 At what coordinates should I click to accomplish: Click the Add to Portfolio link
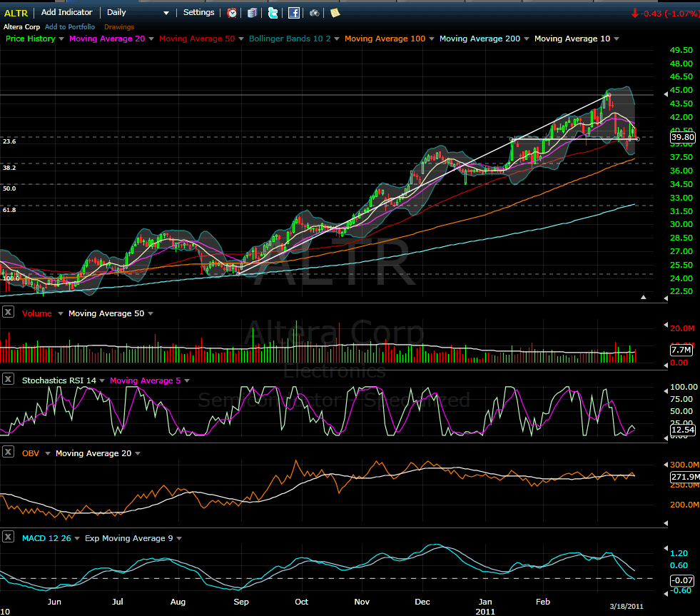coord(70,27)
